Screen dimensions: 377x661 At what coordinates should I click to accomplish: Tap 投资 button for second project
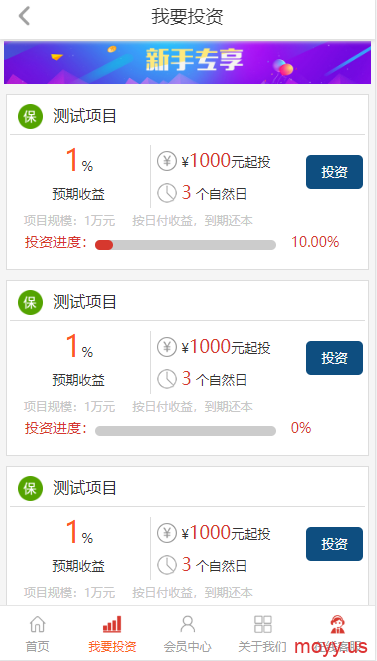[334, 358]
